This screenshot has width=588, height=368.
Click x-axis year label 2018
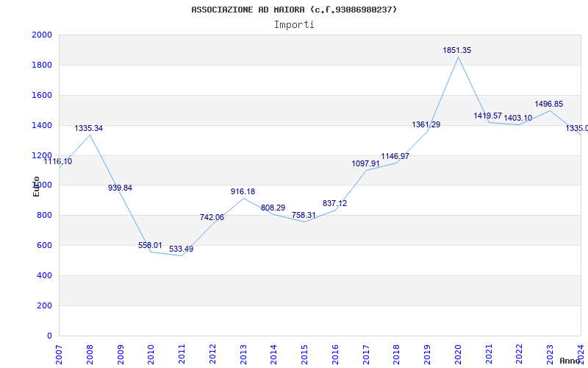click(396, 355)
